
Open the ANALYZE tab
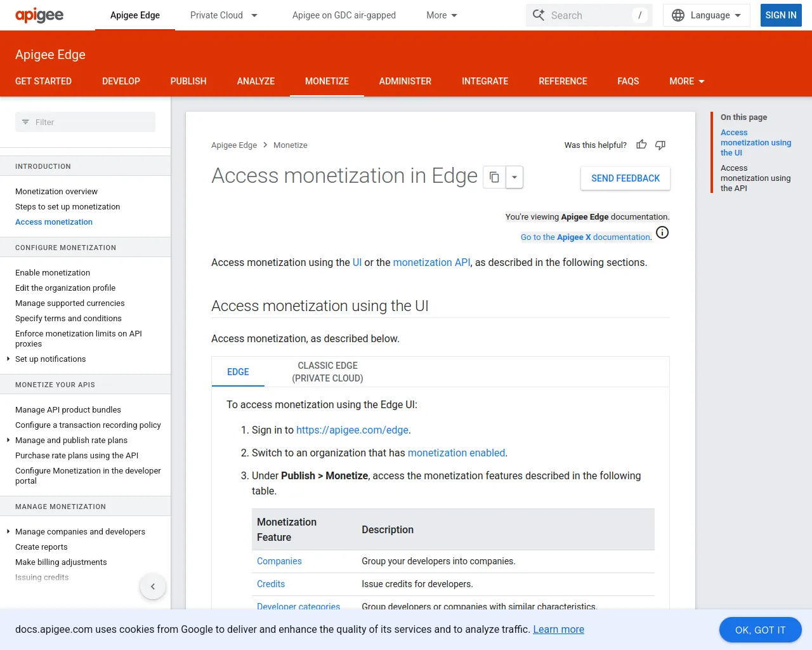click(x=256, y=81)
